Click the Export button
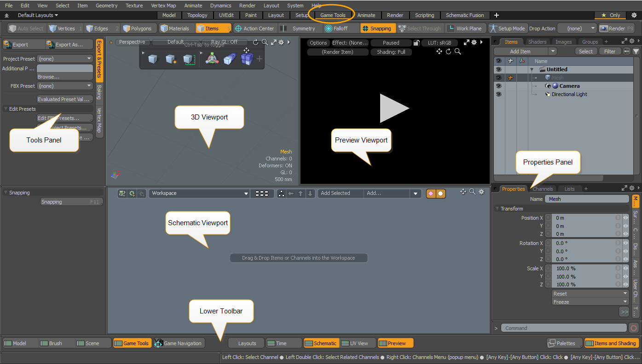 pyautogui.click(x=23, y=45)
